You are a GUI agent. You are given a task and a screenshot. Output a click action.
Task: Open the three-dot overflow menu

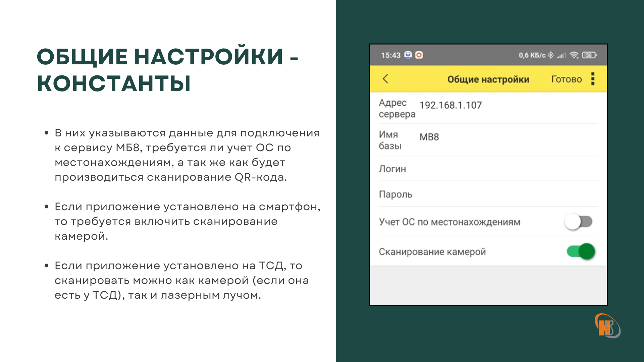click(x=593, y=79)
